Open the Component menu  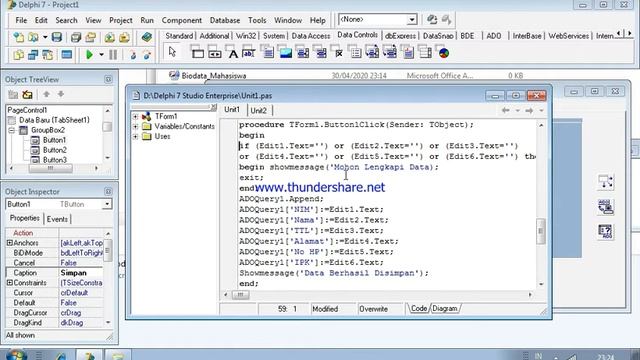tap(182, 20)
